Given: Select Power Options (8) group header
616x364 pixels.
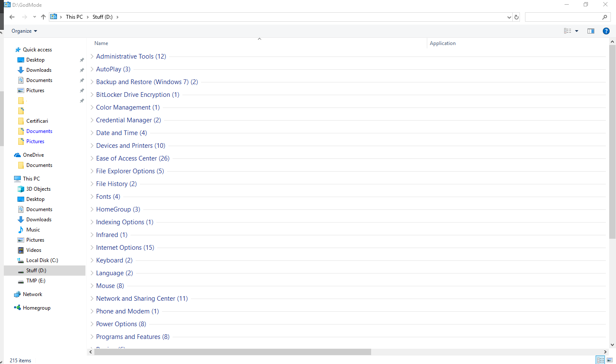Looking at the screenshot, I should click(x=121, y=324).
